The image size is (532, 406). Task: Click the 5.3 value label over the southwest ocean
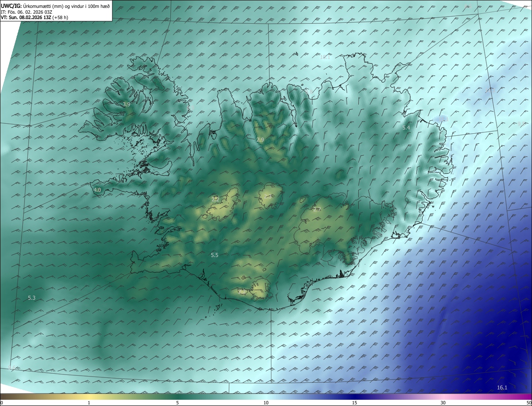pyautogui.click(x=32, y=298)
